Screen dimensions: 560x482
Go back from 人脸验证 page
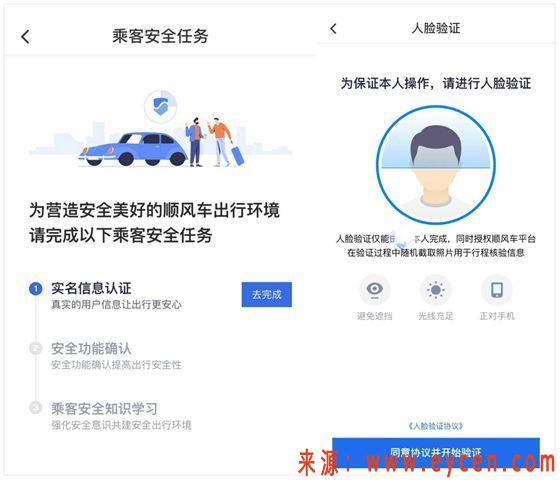(333, 29)
